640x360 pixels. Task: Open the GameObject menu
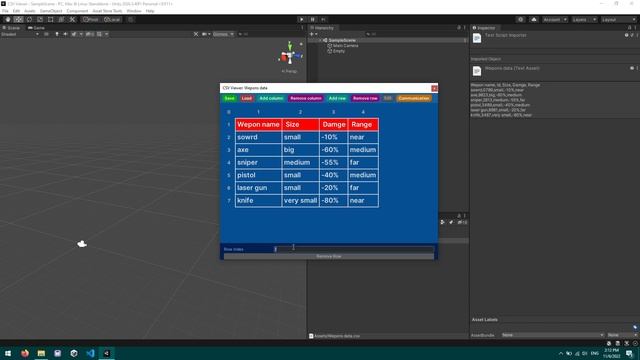pyautogui.click(x=51, y=11)
